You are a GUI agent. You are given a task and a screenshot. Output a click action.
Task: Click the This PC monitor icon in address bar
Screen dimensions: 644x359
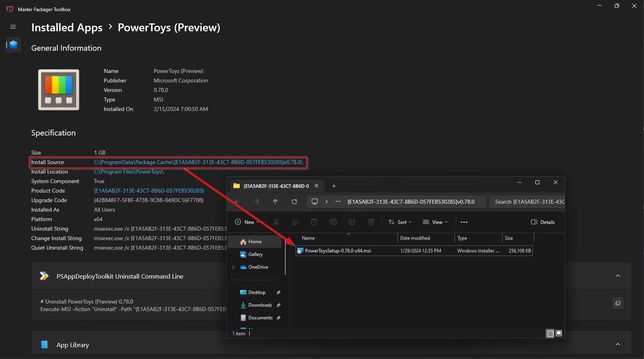315,201
